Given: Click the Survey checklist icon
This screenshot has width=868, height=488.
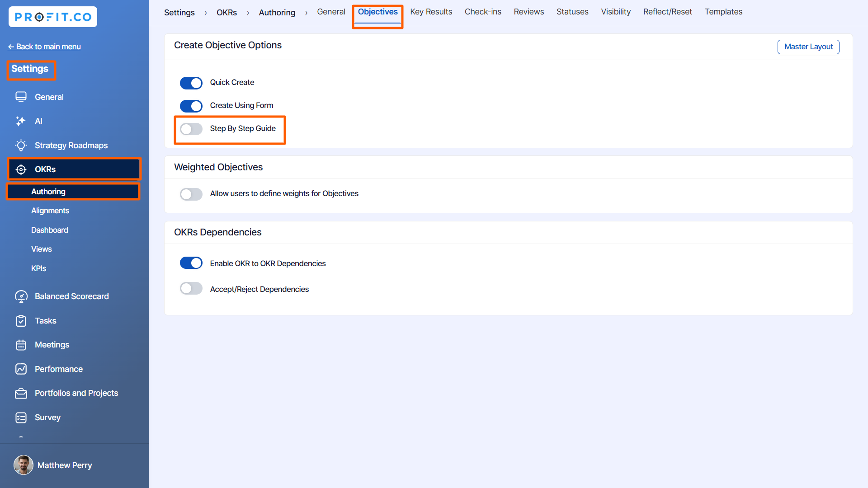Looking at the screenshot, I should click(x=21, y=418).
